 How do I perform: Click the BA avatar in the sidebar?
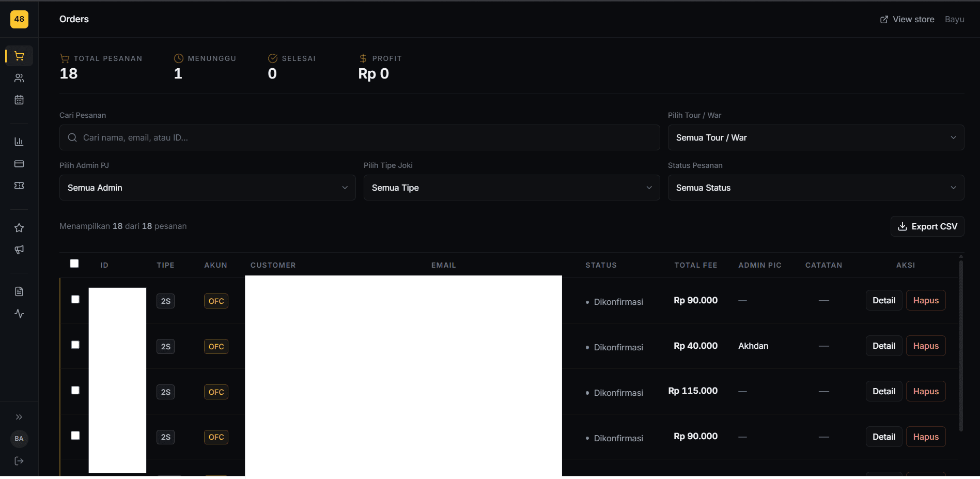(x=19, y=439)
